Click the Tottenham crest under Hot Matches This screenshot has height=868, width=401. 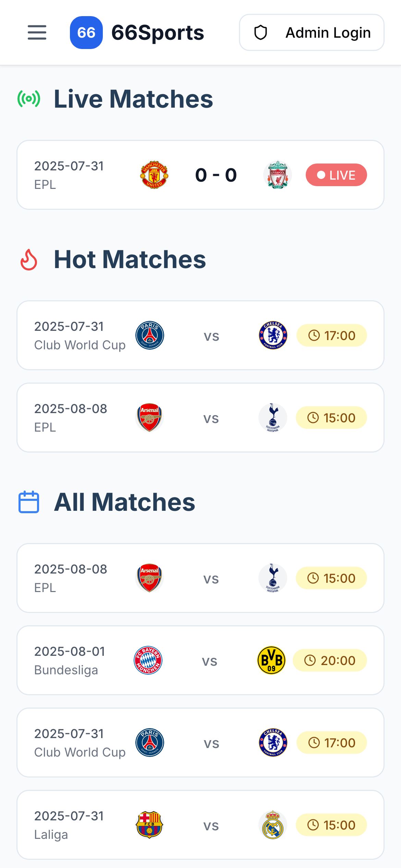tap(273, 418)
